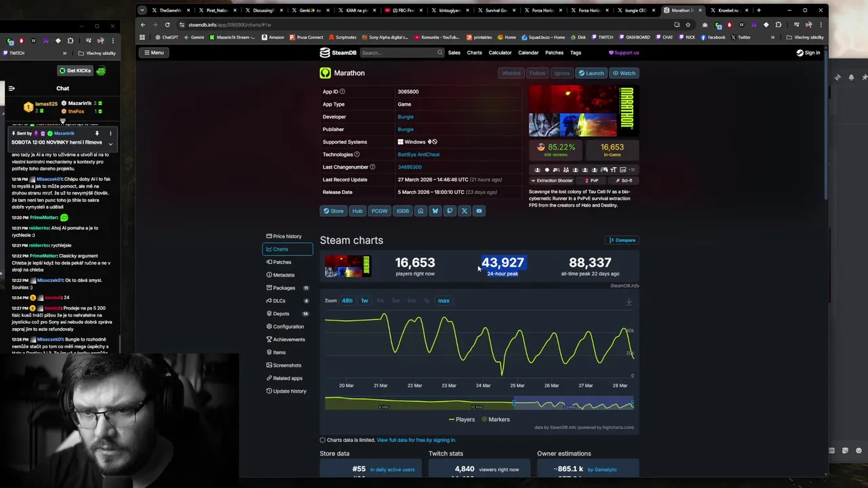Click the homepage house icon button

(420, 211)
